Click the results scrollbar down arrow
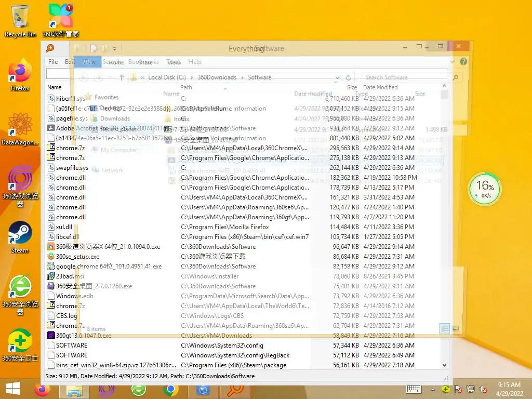532x399 pixels. 445,365
